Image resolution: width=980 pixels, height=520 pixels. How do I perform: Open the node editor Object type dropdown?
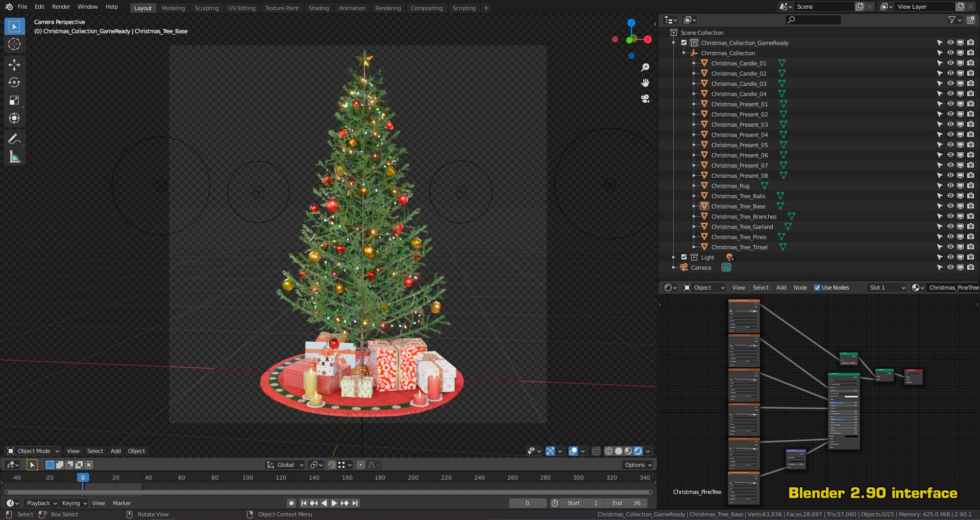704,288
